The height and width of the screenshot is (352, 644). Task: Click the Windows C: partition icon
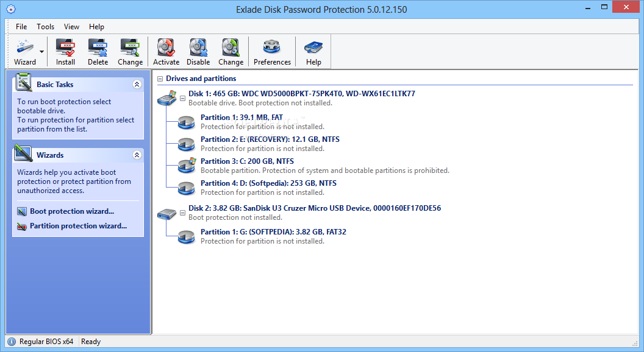tap(187, 165)
